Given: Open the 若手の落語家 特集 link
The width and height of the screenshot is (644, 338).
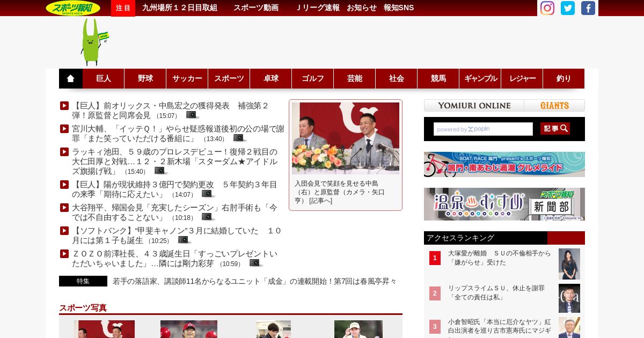Looking at the screenshot, I should [x=255, y=281].
